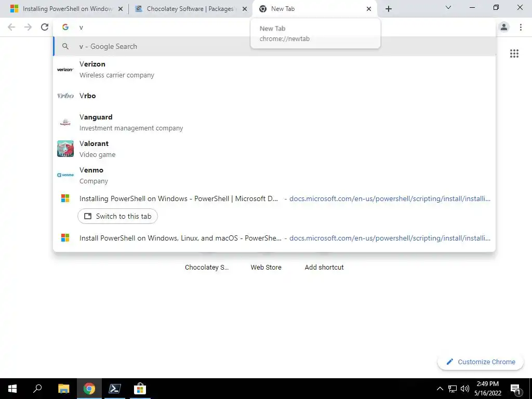The width and height of the screenshot is (532, 399).
Task: Open 'Install PowerShell on Windows, Linux, and macOS' suggestion
Action: (274, 238)
